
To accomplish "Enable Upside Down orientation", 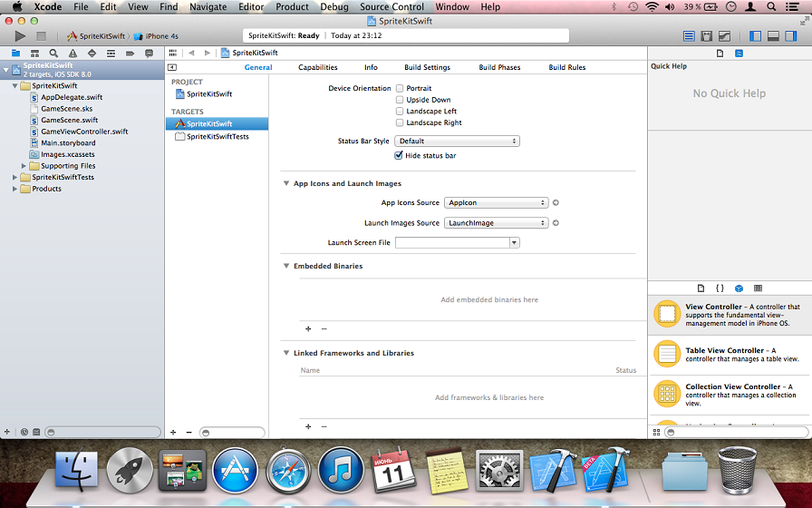I will pyautogui.click(x=400, y=100).
